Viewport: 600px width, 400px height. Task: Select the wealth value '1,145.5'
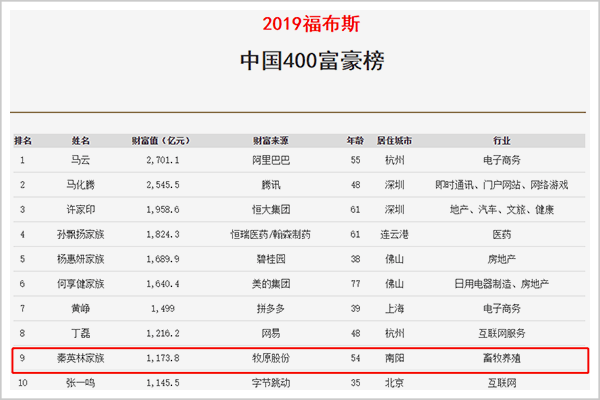[x=163, y=382]
